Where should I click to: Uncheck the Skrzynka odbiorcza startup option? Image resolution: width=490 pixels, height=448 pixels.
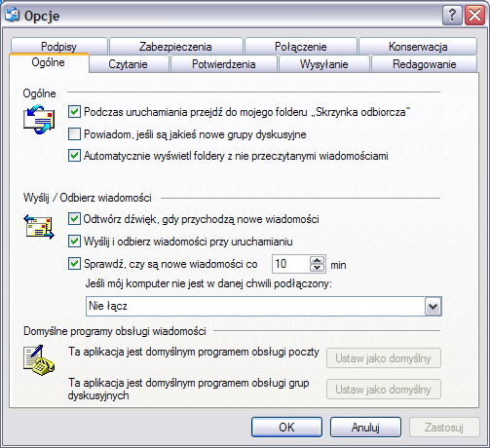point(74,112)
